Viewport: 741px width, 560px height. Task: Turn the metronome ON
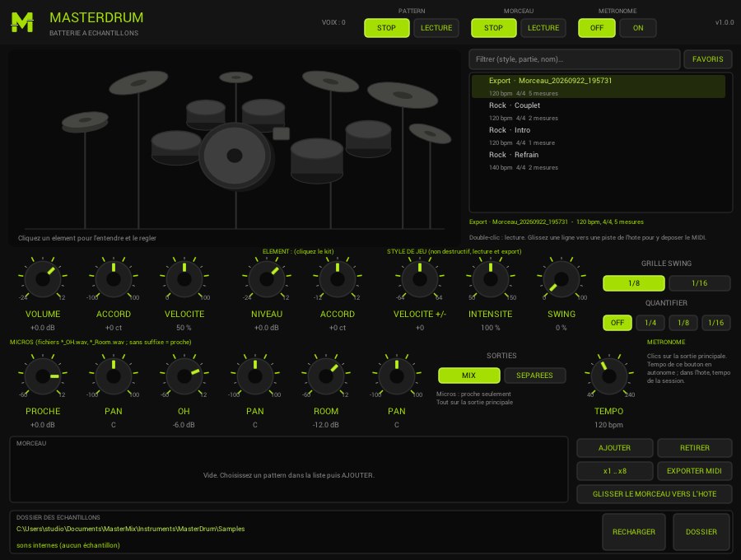click(x=638, y=28)
